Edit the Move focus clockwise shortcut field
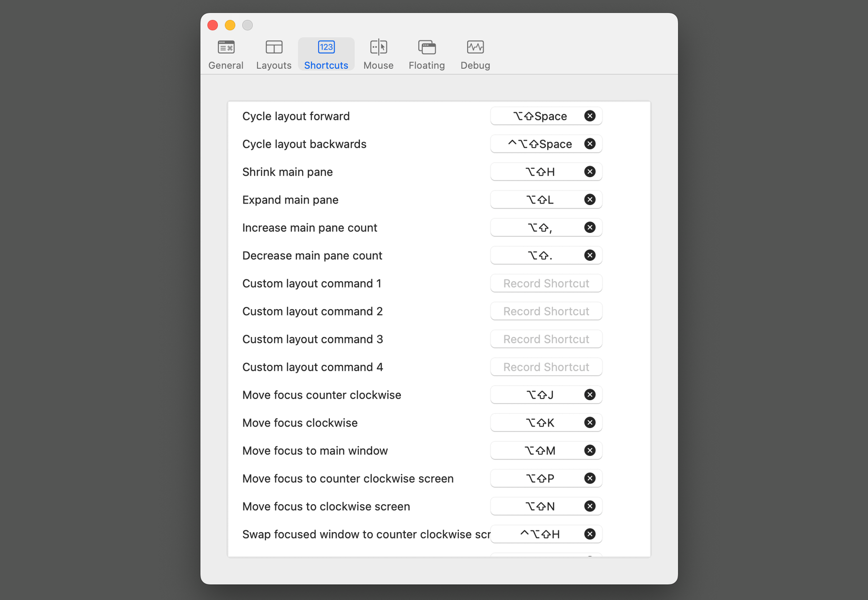This screenshot has width=868, height=600. (x=539, y=423)
